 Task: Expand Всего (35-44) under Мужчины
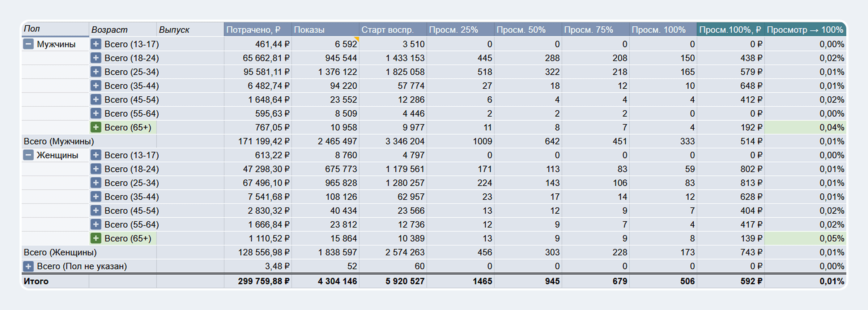[x=96, y=86]
